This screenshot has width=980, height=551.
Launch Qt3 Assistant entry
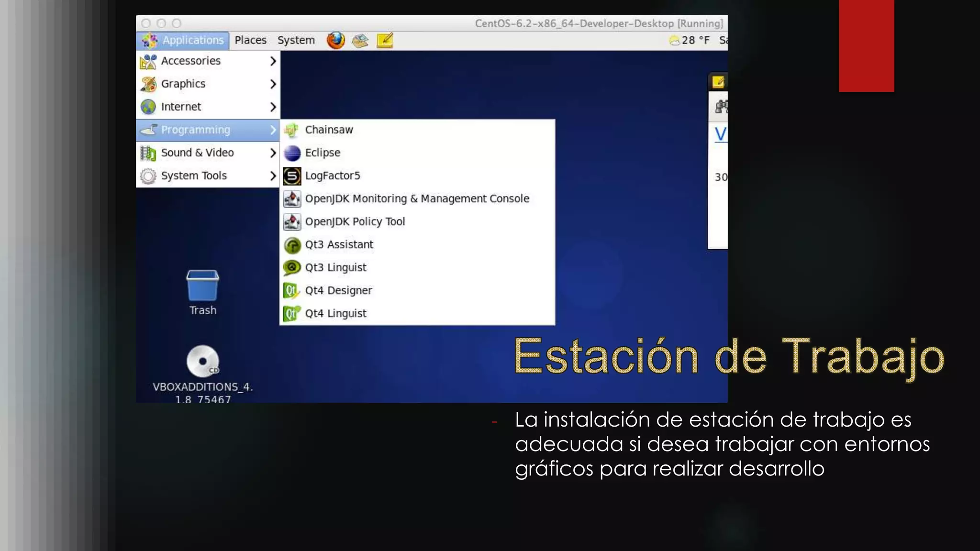[x=417, y=245]
